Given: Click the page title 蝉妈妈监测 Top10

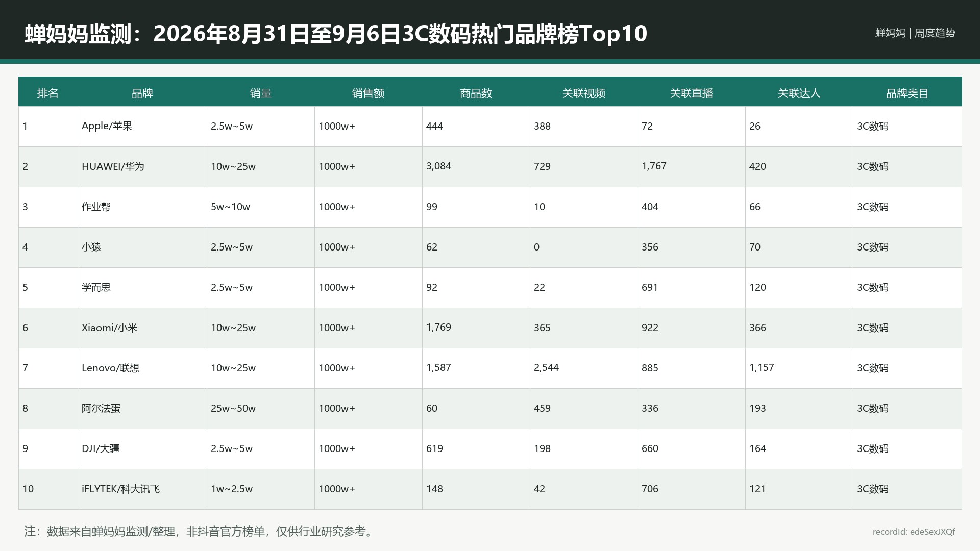Looking at the screenshot, I should pyautogui.click(x=336, y=34).
